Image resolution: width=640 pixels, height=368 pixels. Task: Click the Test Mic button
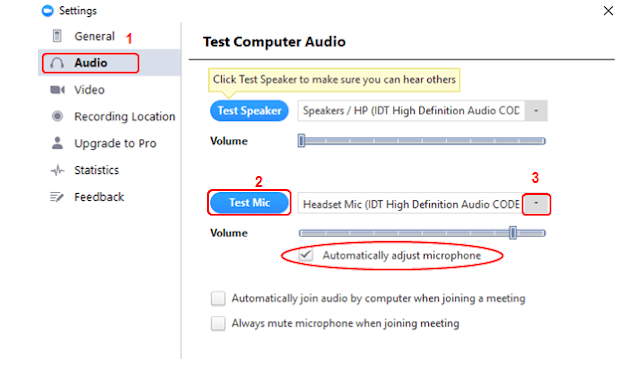pos(249,202)
